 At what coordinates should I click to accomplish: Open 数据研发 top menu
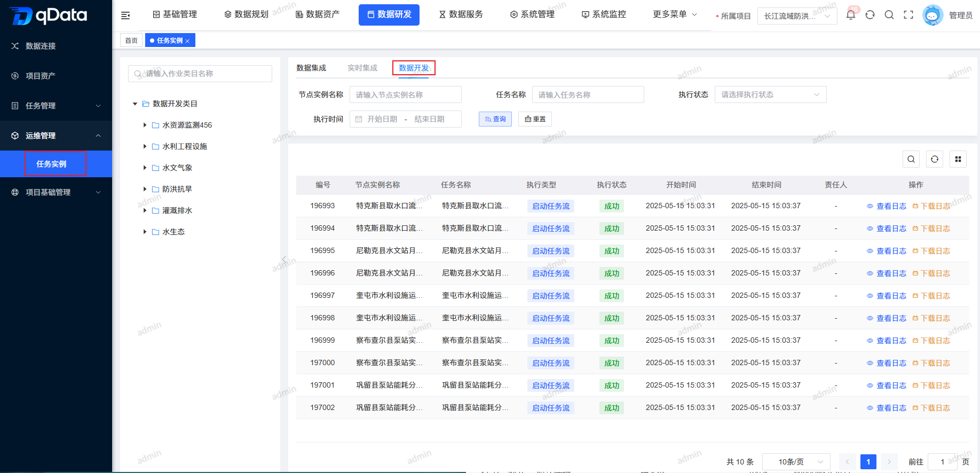point(389,14)
